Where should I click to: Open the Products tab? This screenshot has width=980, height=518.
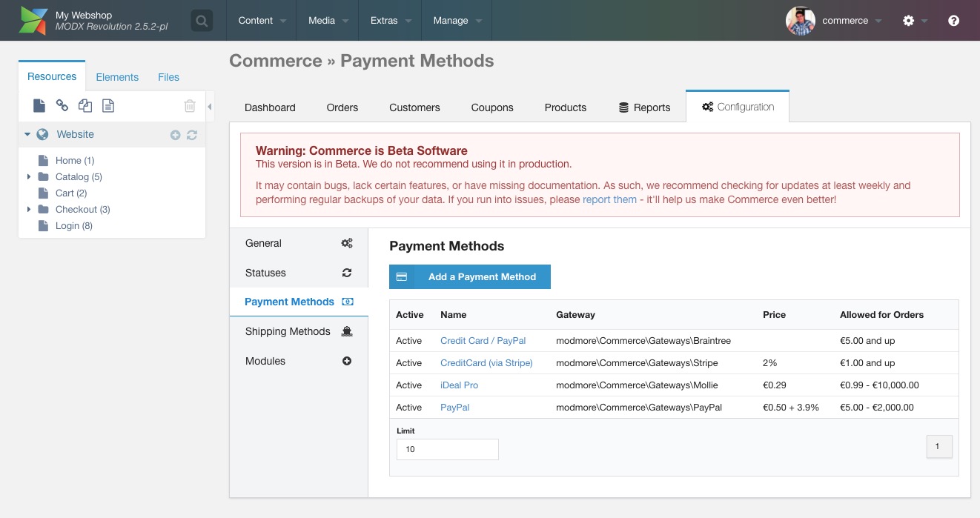coord(566,107)
